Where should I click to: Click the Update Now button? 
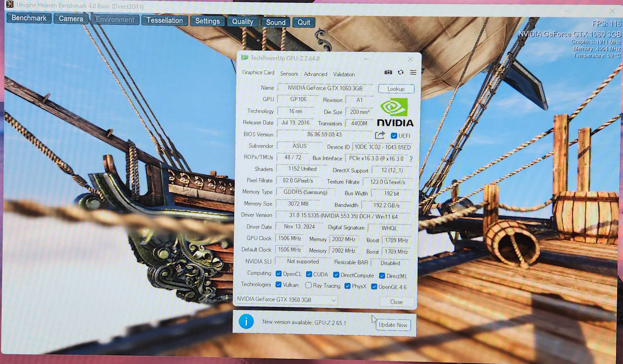tap(393, 324)
